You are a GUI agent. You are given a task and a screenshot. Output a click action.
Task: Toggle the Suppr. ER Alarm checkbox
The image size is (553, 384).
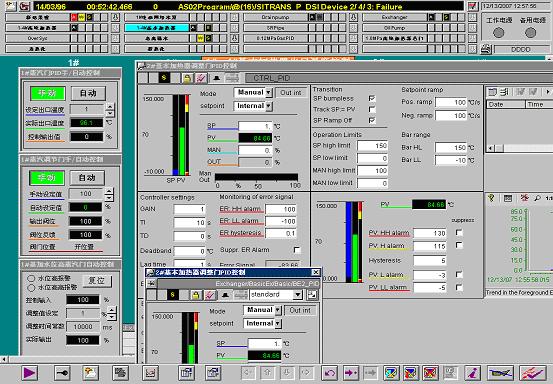[x=297, y=250]
